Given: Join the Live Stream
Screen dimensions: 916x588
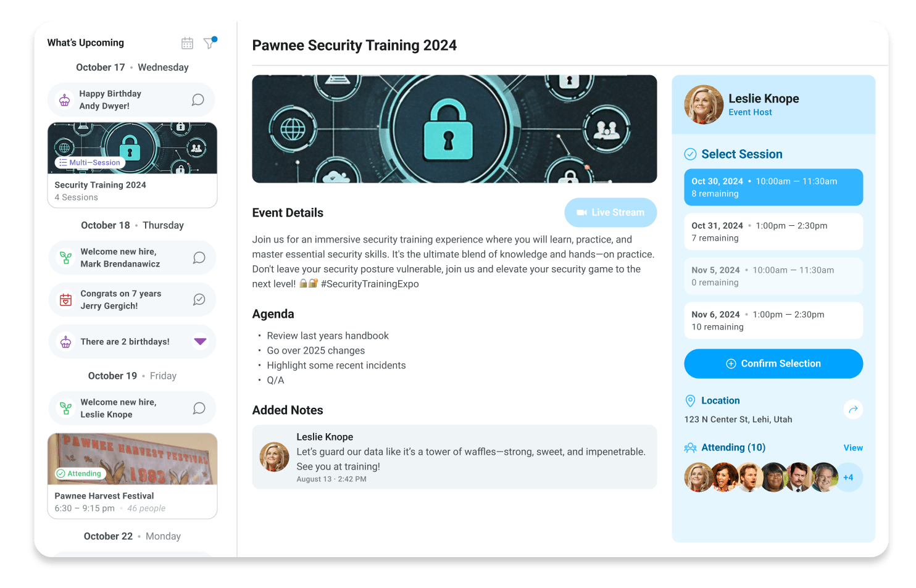Looking at the screenshot, I should (610, 213).
